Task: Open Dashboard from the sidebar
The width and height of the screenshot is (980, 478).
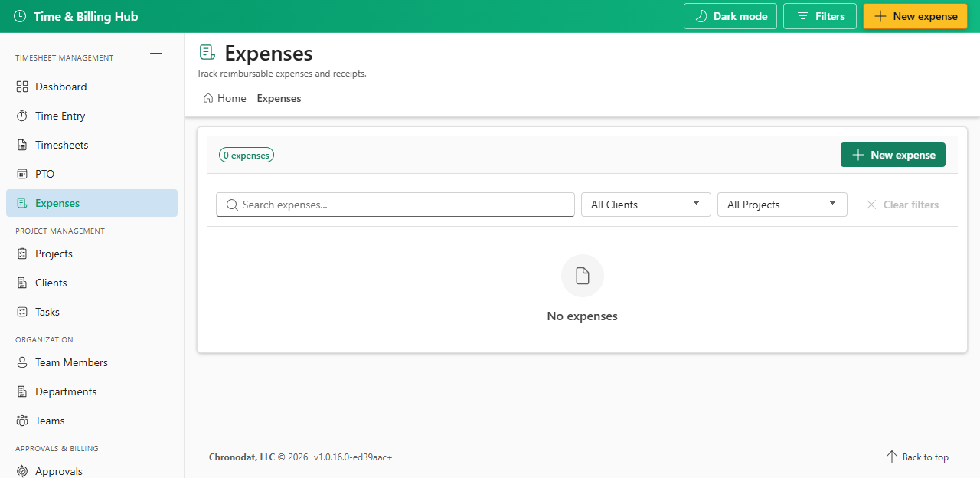Action: point(92,87)
